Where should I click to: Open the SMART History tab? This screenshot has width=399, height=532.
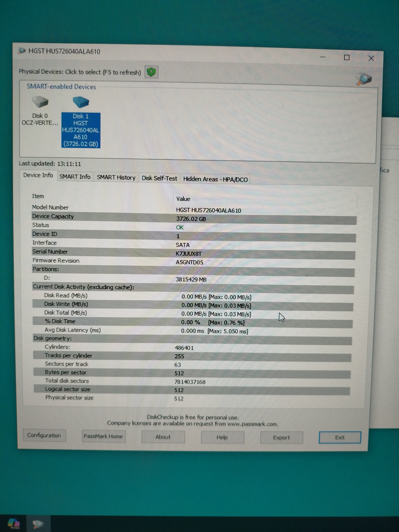click(x=116, y=178)
